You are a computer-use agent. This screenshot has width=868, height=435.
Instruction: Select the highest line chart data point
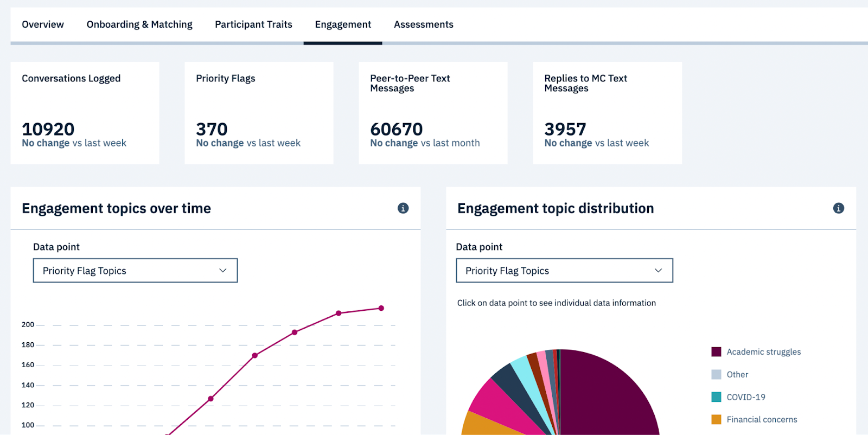[x=381, y=308]
